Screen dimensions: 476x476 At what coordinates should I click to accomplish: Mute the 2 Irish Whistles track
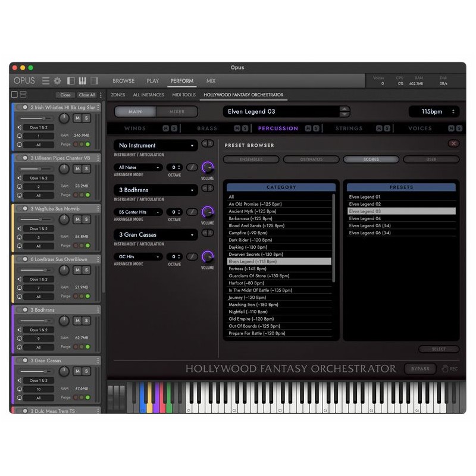(x=77, y=118)
